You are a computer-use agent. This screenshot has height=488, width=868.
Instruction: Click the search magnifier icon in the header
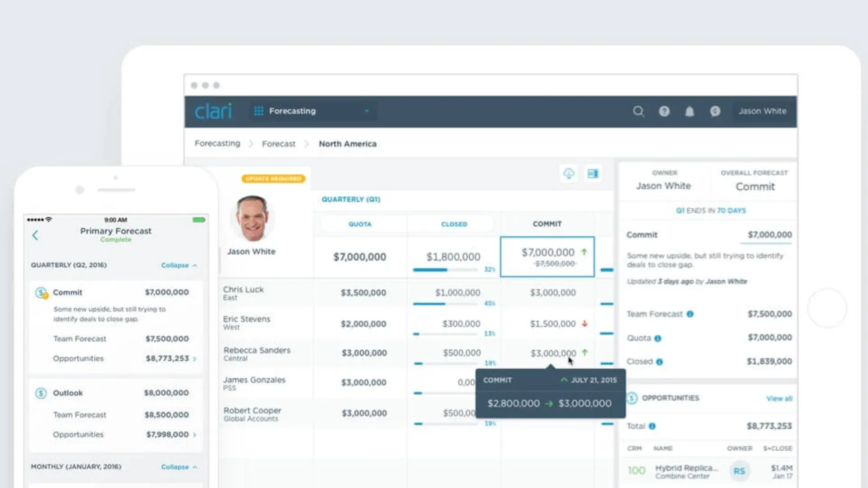(x=638, y=111)
